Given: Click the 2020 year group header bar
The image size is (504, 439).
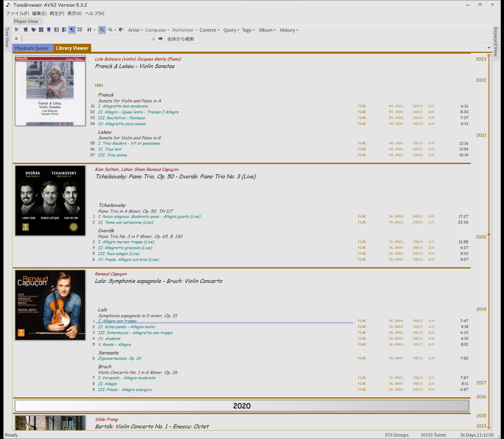Looking at the screenshot, I should tap(242, 406).
